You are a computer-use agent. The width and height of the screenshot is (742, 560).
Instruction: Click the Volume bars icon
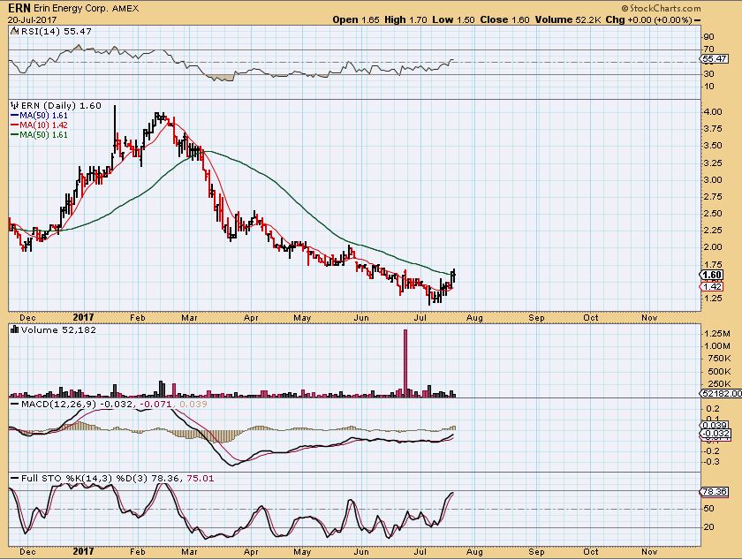point(12,329)
